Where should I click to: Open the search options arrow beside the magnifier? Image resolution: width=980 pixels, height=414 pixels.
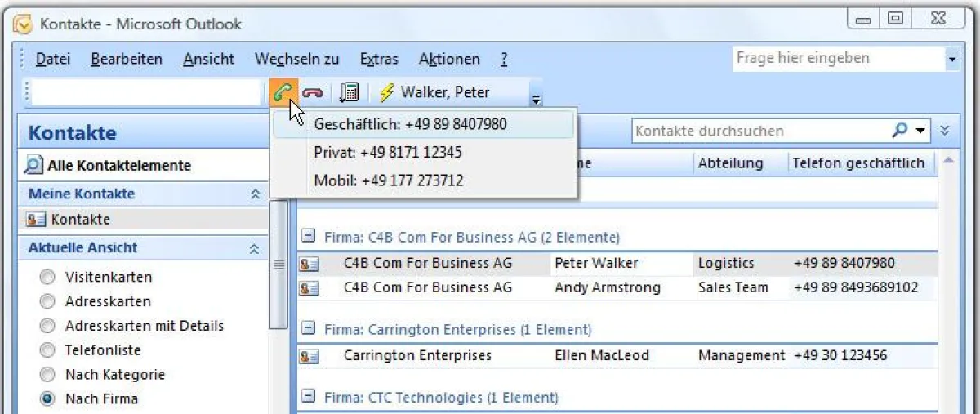point(921,131)
